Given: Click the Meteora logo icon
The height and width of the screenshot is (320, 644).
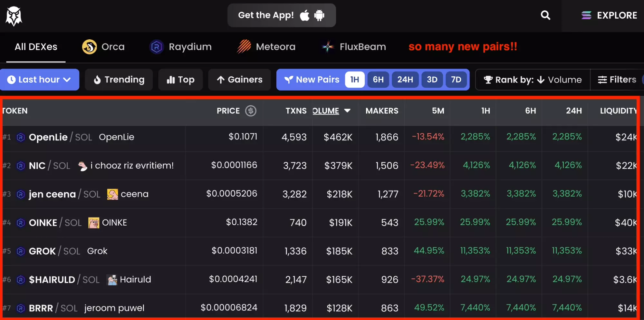Looking at the screenshot, I should click(x=244, y=47).
